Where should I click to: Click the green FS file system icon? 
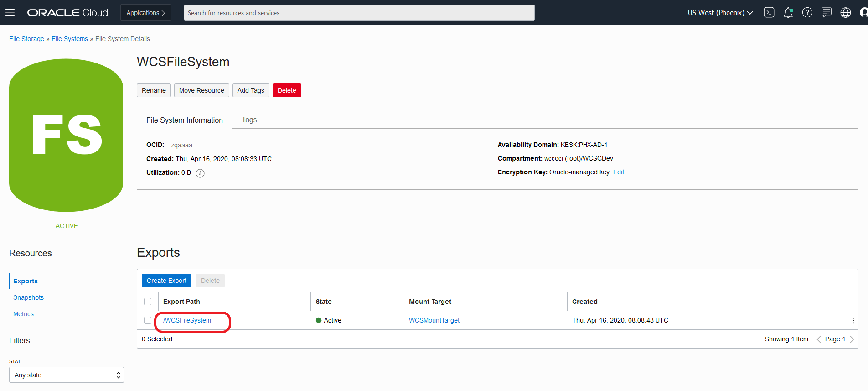(x=66, y=135)
